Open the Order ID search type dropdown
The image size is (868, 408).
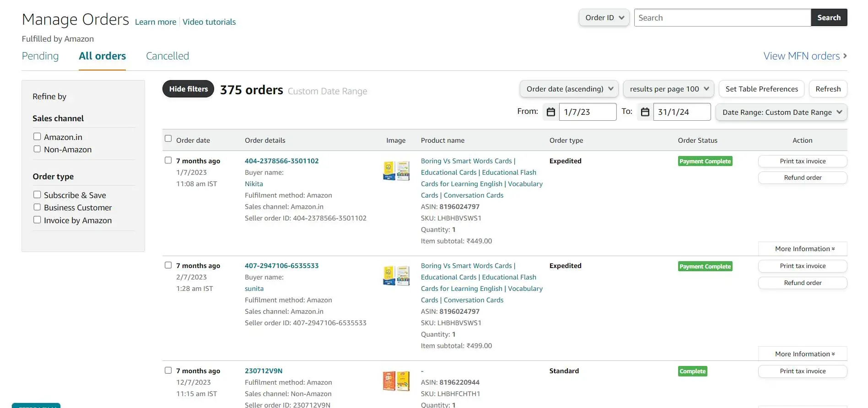(x=604, y=18)
